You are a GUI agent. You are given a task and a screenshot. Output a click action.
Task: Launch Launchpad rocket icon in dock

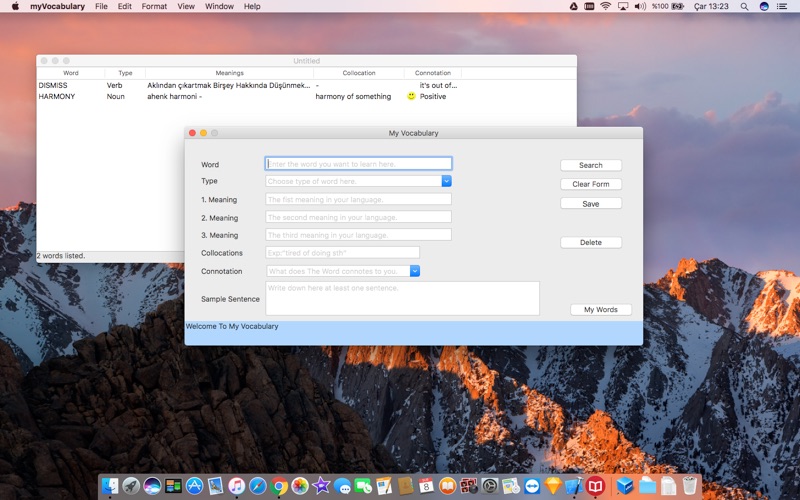coord(131,486)
